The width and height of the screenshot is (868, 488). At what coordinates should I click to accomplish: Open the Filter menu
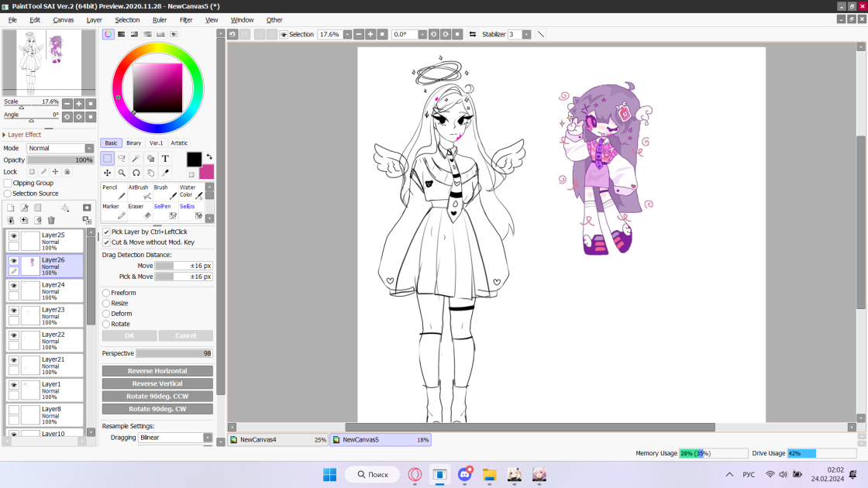tap(186, 20)
